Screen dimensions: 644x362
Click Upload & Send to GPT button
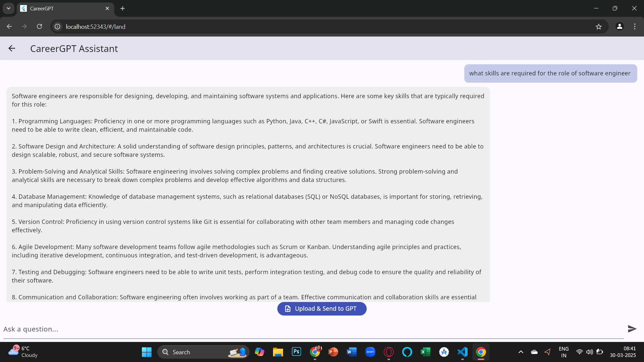(322, 309)
